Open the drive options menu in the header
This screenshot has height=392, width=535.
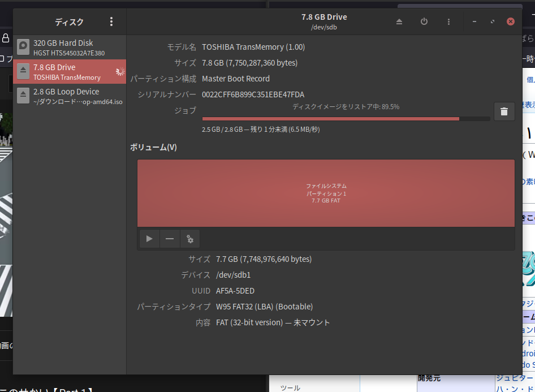[449, 21]
